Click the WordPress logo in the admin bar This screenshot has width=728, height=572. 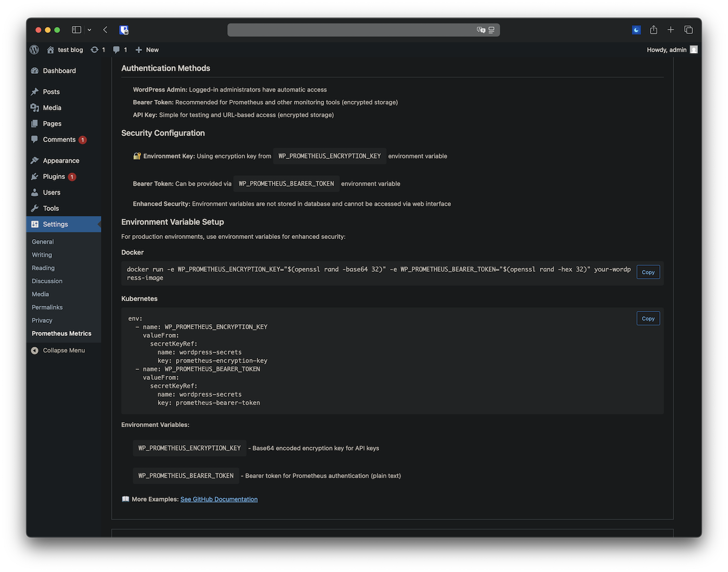(x=33, y=49)
